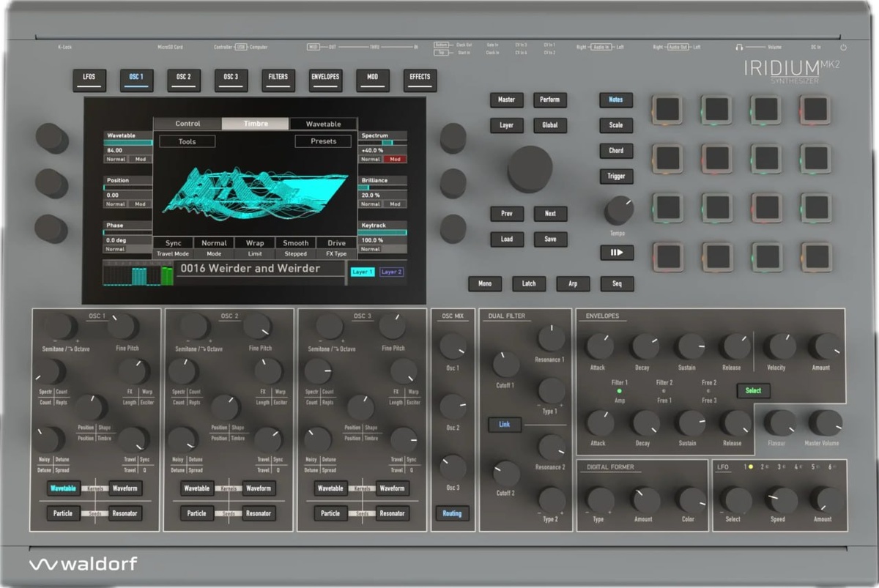Image resolution: width=879 pixels, height=588 pixels.
Task: Click the Save button
Action: [550, 239]
